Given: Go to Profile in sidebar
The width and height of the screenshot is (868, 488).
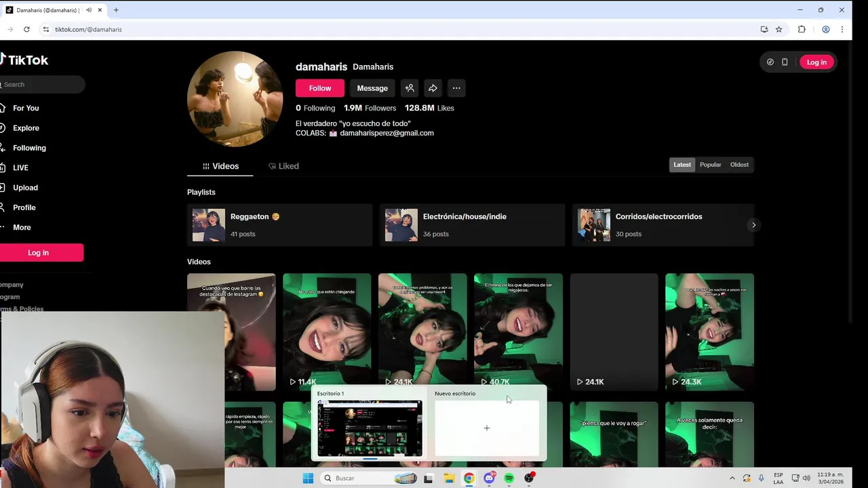Looking at the screenshot, I should (x=24, y=207).
